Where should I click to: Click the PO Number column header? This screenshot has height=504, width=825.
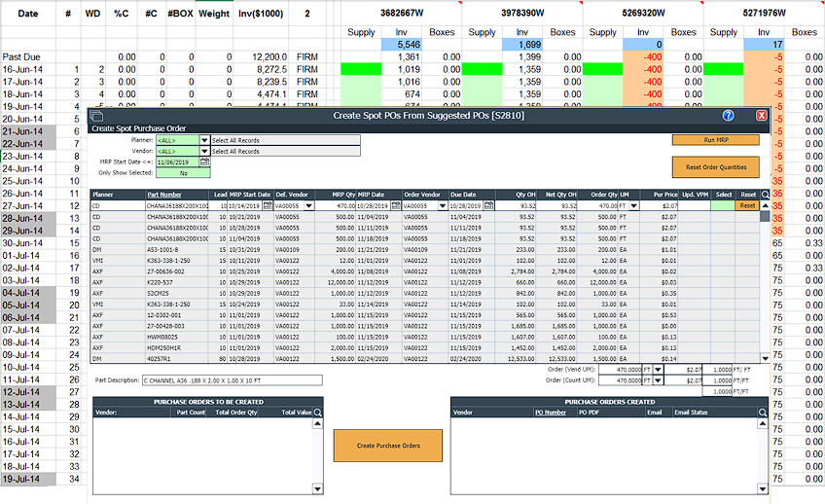[x=551, y=413]
